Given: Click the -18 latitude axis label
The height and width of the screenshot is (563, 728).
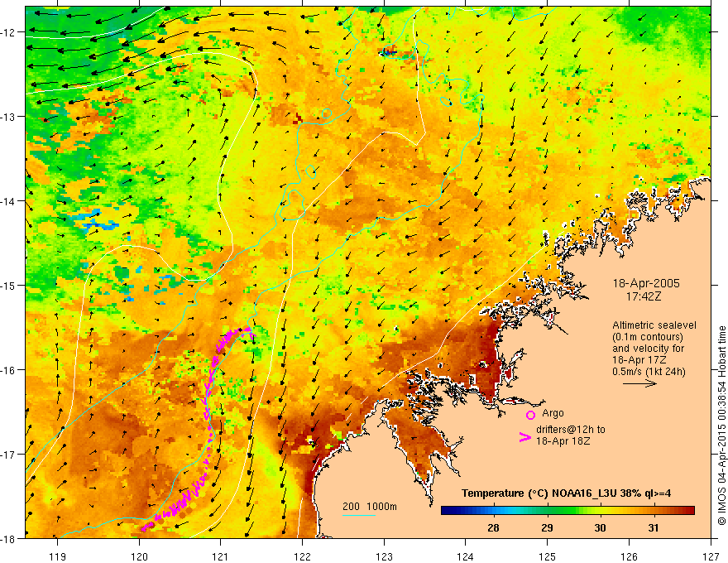Looking at the screenshot, I should click(9, 538).
